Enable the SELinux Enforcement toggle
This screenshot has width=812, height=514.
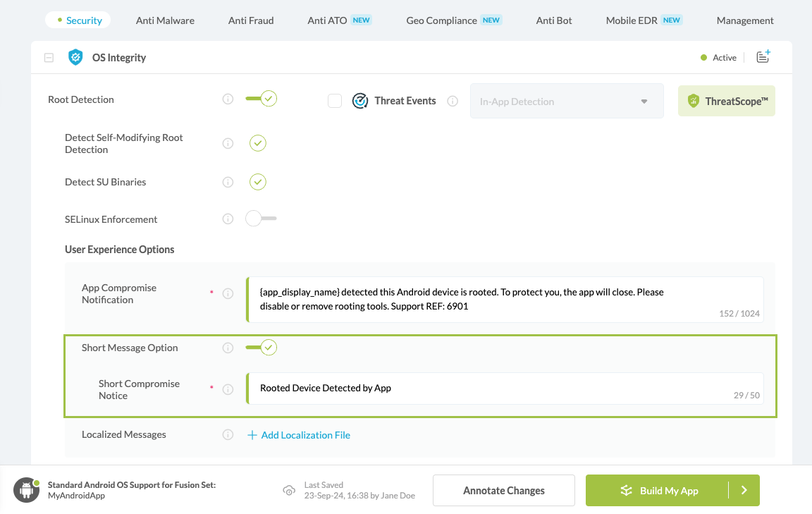[261, 219]
